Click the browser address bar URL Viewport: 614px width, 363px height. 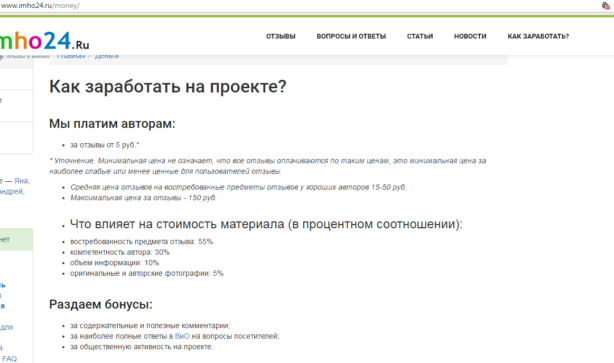pyautogui.click(x=40, y=5)
